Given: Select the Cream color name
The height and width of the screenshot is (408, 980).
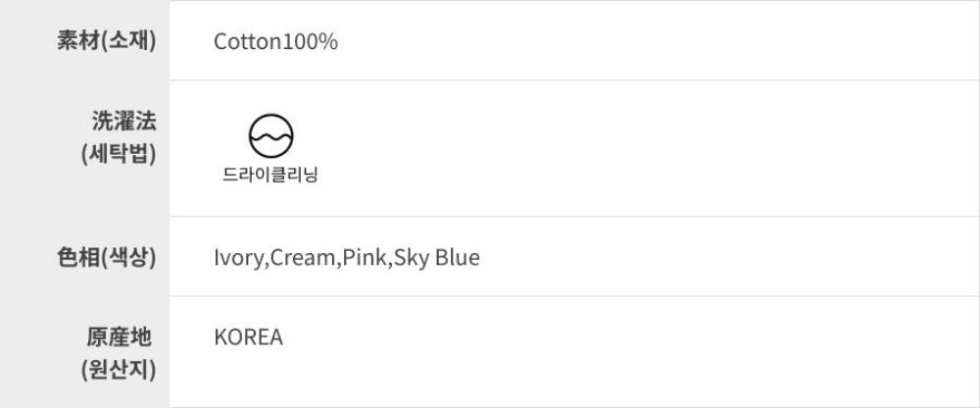Looking at the screenshot, I should point(303,259).
